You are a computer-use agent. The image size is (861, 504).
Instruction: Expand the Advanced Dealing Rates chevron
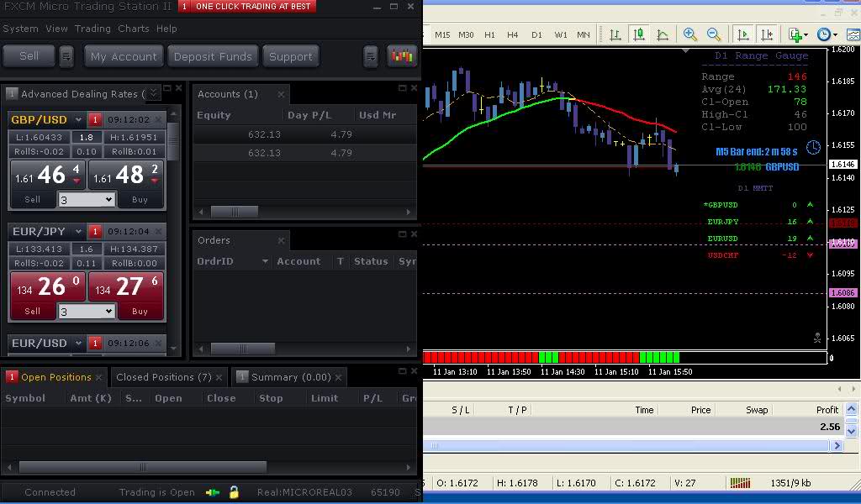pyautogui.click(x=154, y=93)
